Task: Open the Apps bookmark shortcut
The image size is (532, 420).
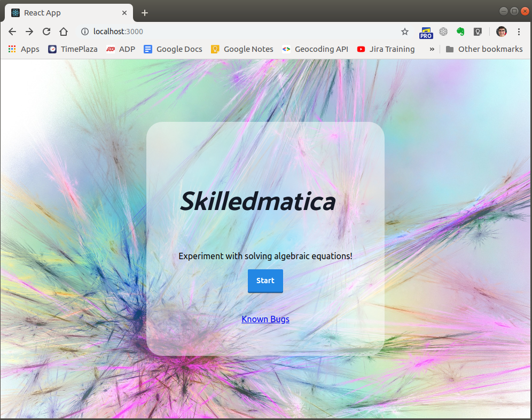Action: (x=24, y=49)
